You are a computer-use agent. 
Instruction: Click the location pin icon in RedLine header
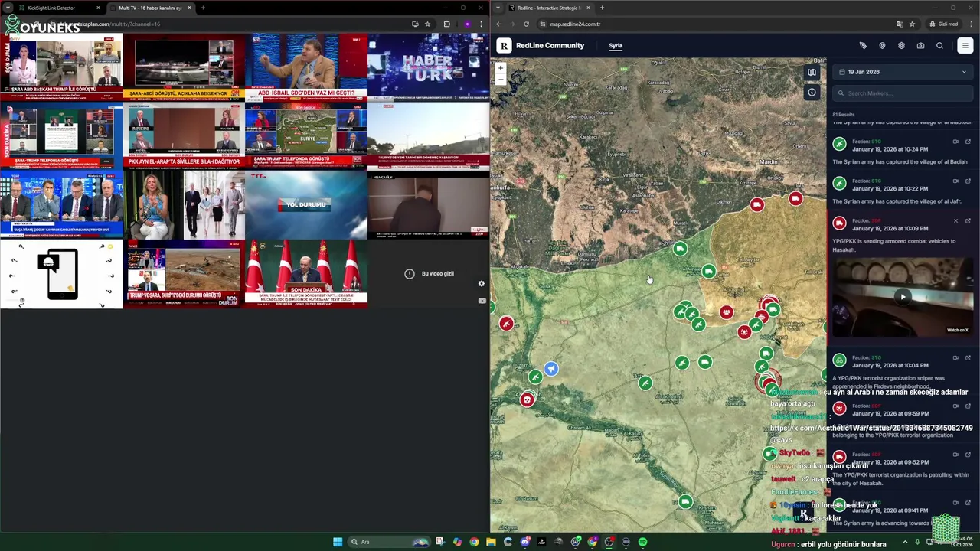(x=882, y=46)
